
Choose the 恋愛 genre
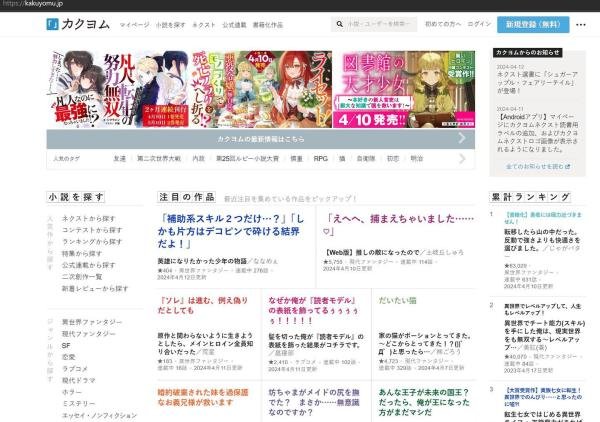pos(68,357)
